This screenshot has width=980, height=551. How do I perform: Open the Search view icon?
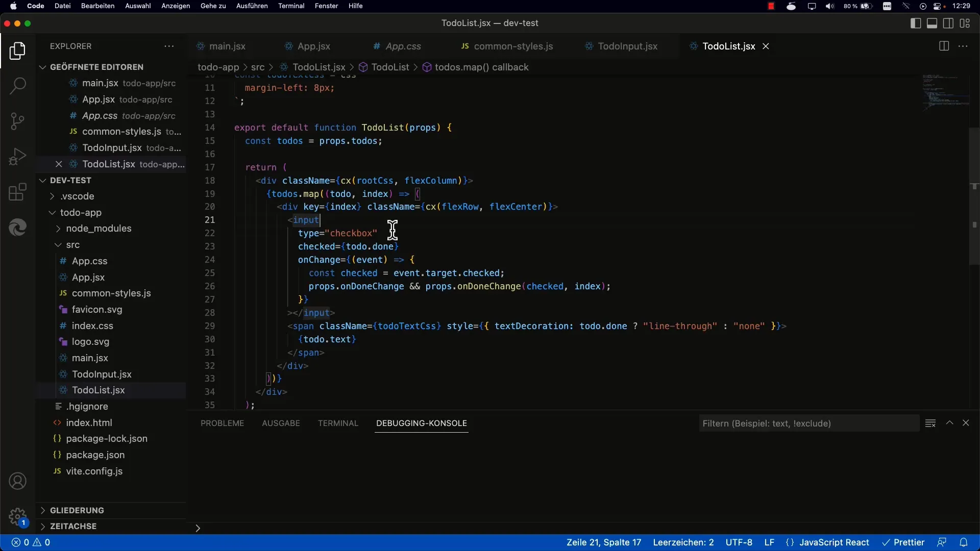tap(17, 86)
